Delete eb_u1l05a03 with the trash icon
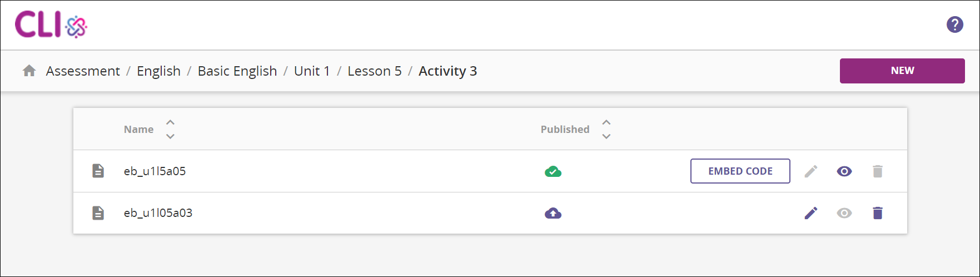This screenshot has width=980, height=277. pyautogui.click(x=878, y=213)
